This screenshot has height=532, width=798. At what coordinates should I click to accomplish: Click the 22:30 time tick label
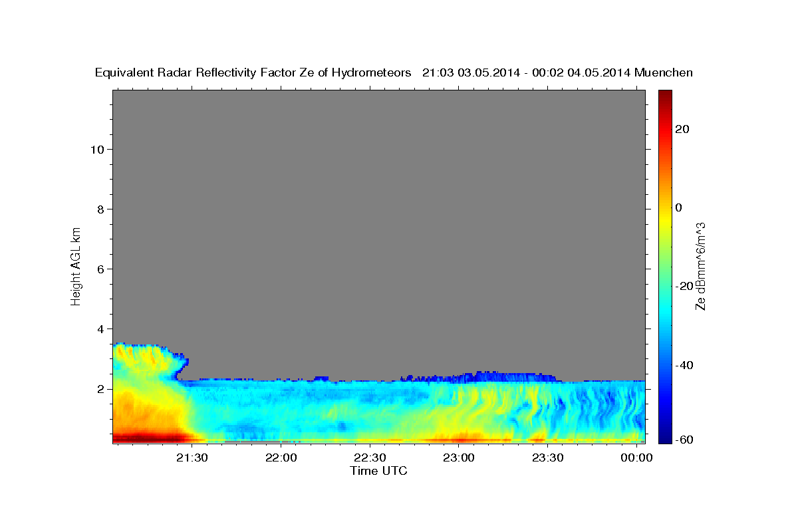click(370, 458)
